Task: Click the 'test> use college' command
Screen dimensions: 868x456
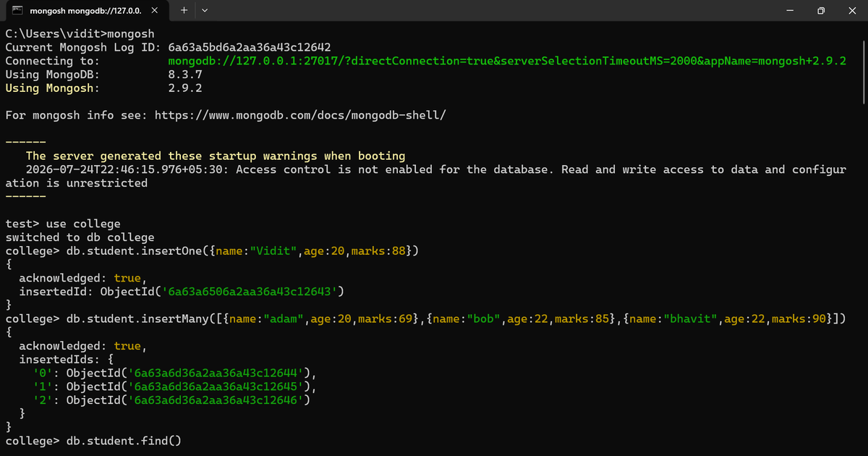Action: click(63, 224)
